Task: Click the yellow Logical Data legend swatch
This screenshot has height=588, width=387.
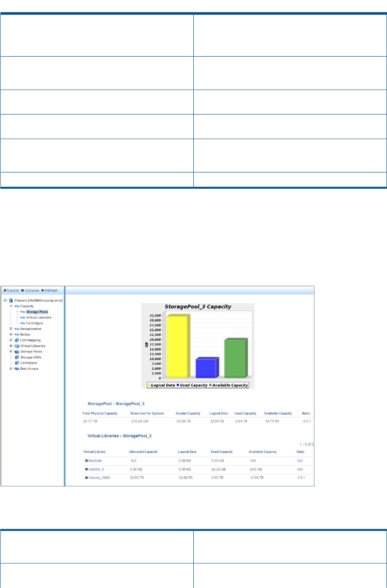Action: coord(149,385)
